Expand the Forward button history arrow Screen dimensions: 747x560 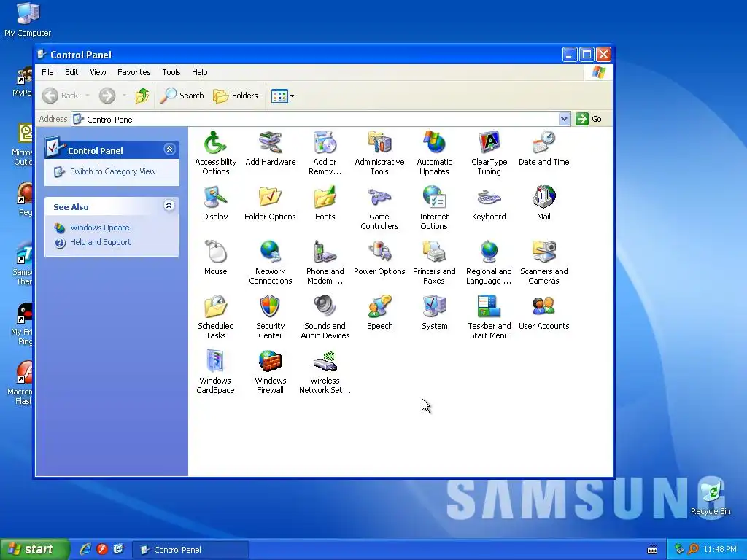pos(124,96)
